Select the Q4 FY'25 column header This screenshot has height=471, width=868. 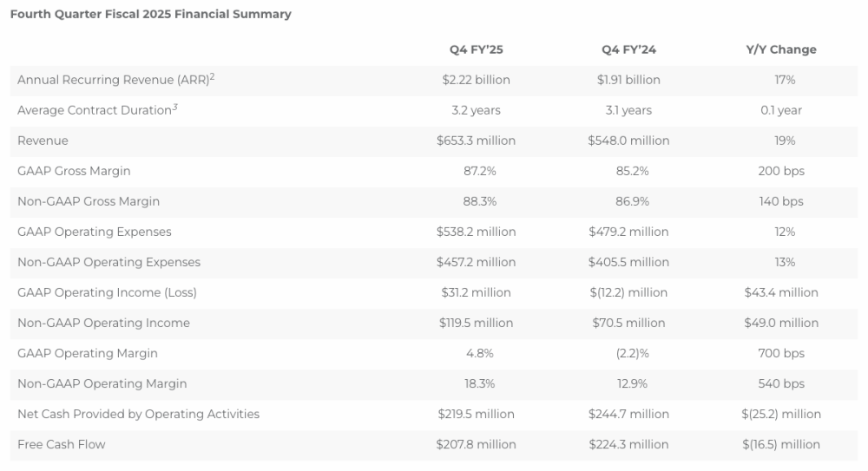[x=476, y=49]
